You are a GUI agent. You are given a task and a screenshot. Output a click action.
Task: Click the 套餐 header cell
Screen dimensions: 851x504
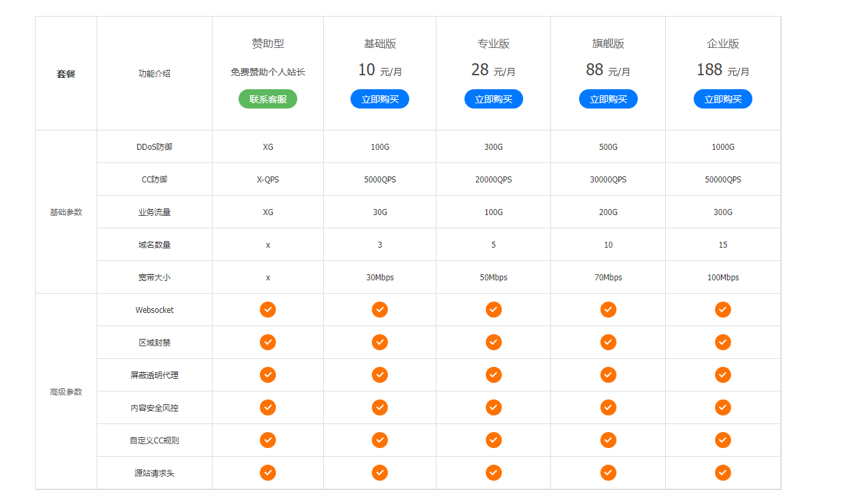pyautogui.click(x=66, y=74)
